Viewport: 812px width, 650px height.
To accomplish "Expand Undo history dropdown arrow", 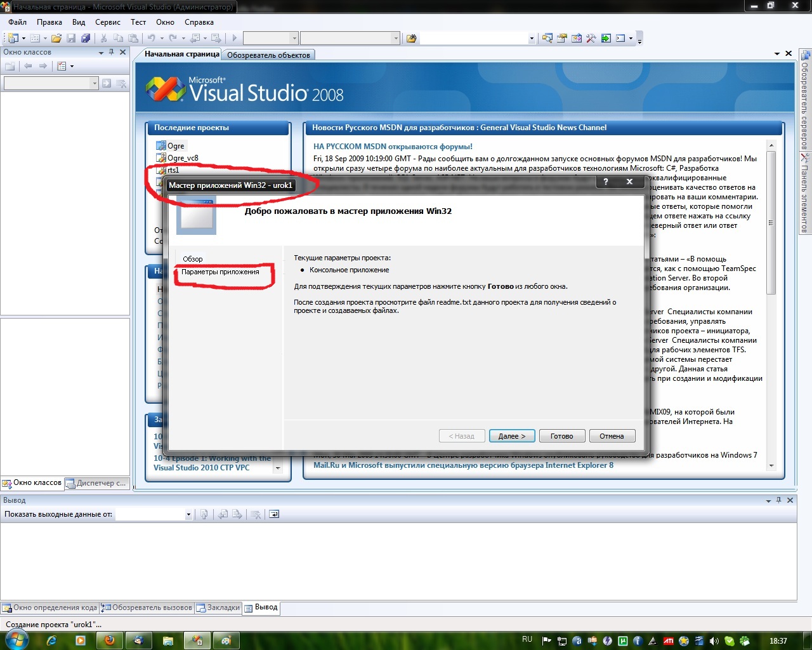I will 160,38.
